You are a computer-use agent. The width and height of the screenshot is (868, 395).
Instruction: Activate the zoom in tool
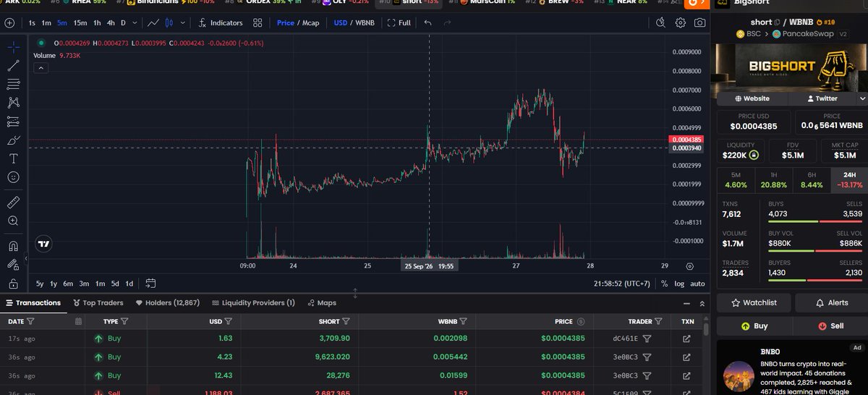13,221
